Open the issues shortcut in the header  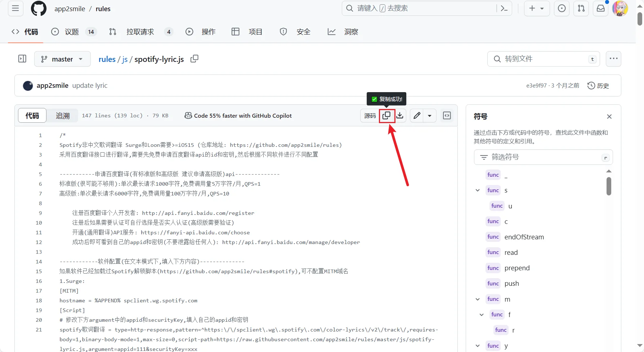coord(562,8)
